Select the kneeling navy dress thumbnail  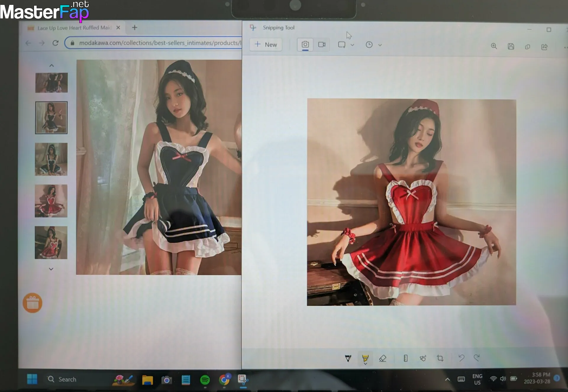coord(51,159)
